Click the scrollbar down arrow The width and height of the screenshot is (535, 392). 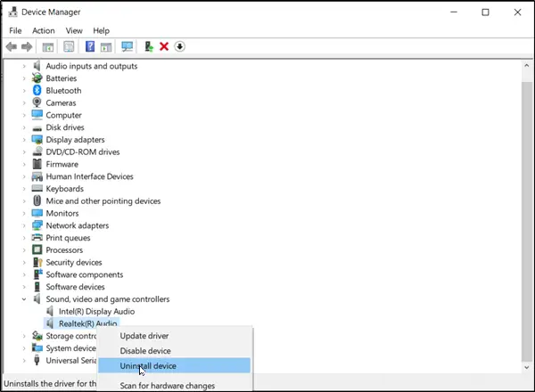(x=526, y=367)
